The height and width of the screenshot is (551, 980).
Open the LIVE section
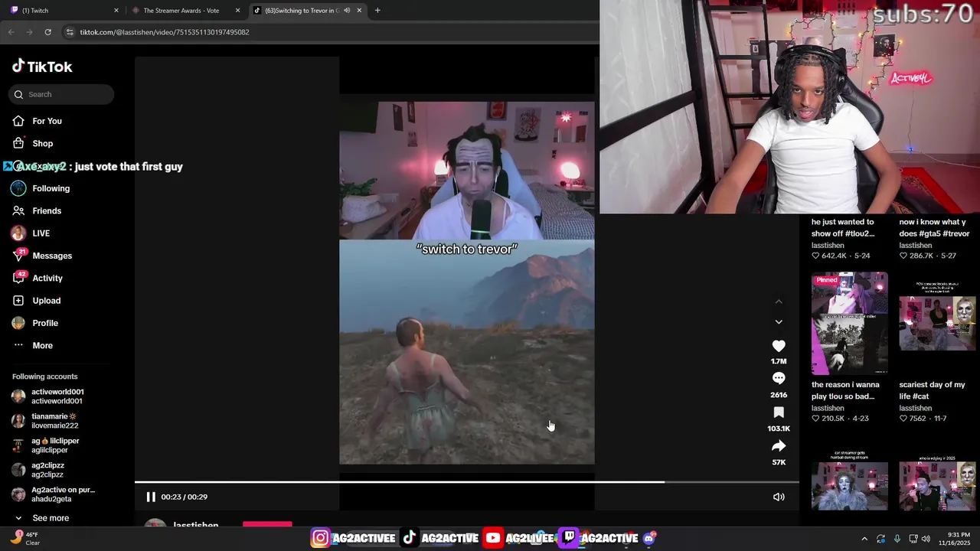click(31, 233)
